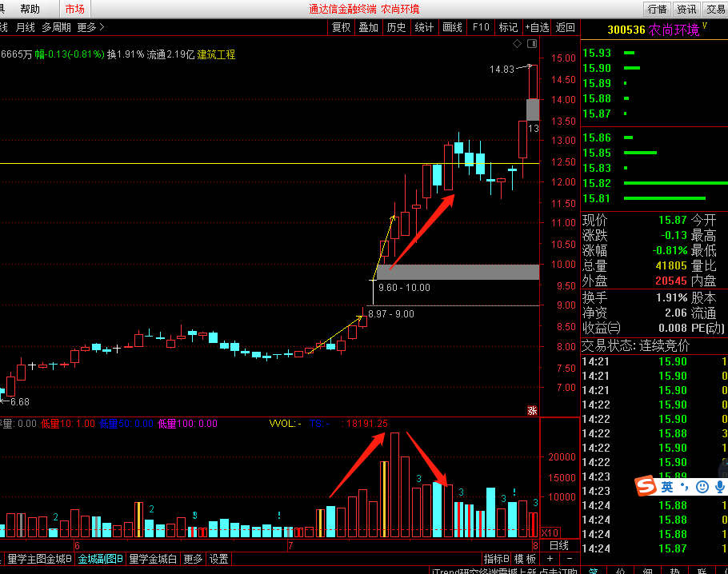Viewport: 728px width, 574px height.
Task: Click 6.68 low price label
Action: click(x=19, y=402)
